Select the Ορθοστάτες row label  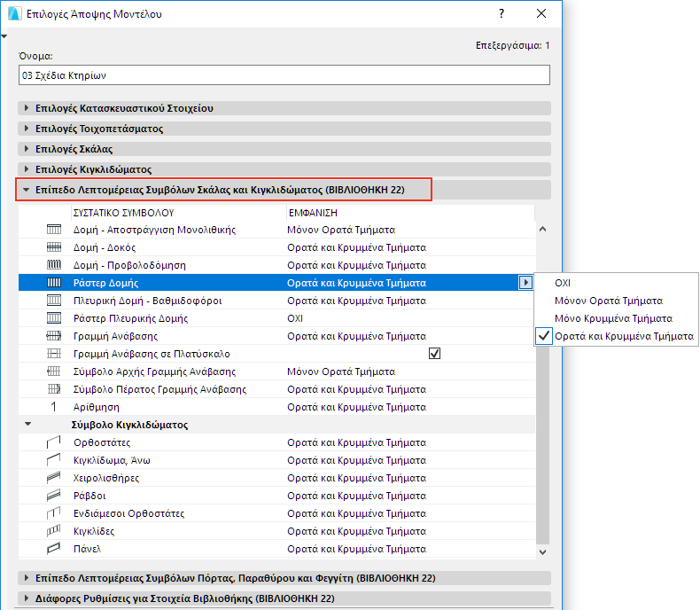point(102,442)
